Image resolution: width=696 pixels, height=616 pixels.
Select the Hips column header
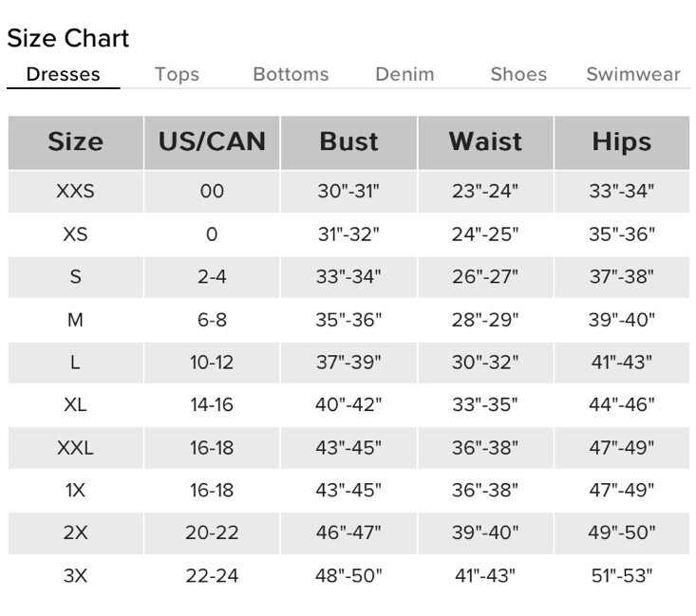click(x=622, y=142)
